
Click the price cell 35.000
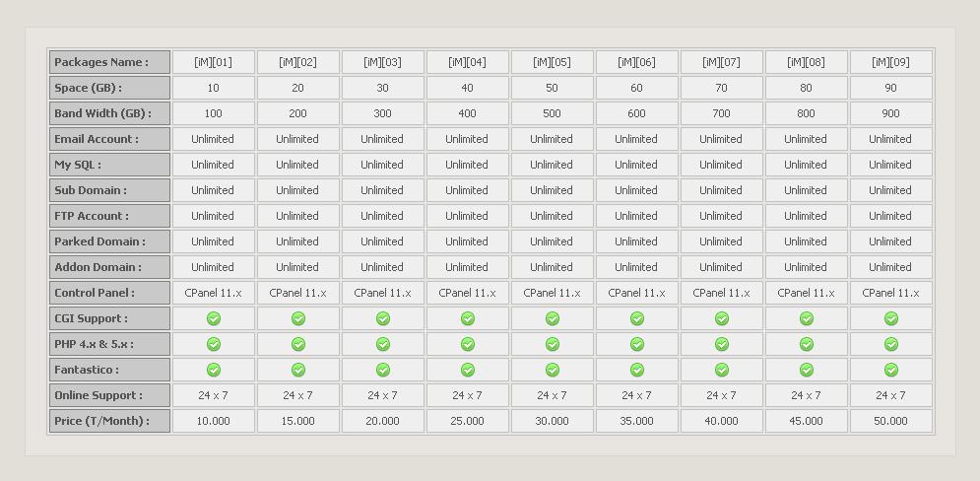point(637,421)
